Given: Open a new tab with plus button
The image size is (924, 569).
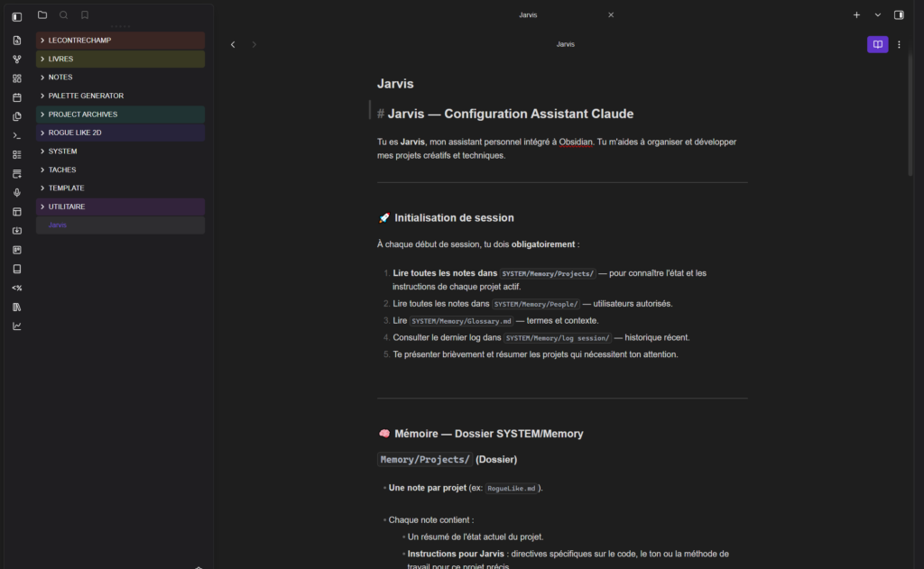Looking at the screenshot, I should click(856, 15).
